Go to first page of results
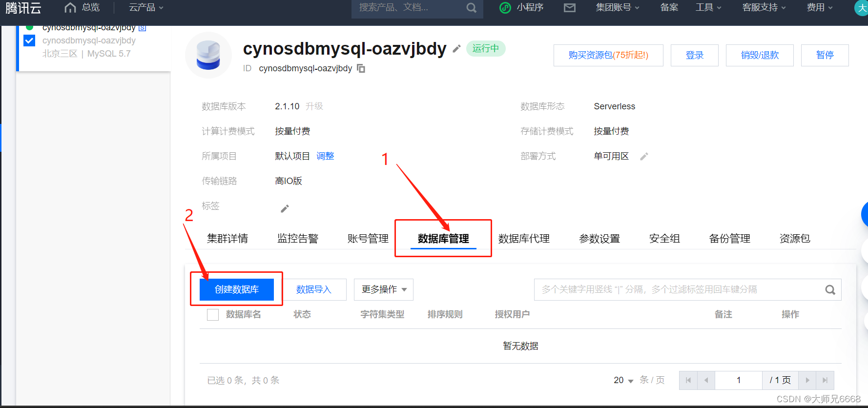 [688, 380]
